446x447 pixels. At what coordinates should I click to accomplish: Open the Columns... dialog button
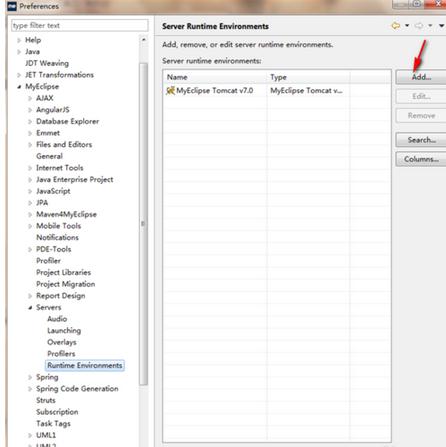click(421, 159)
